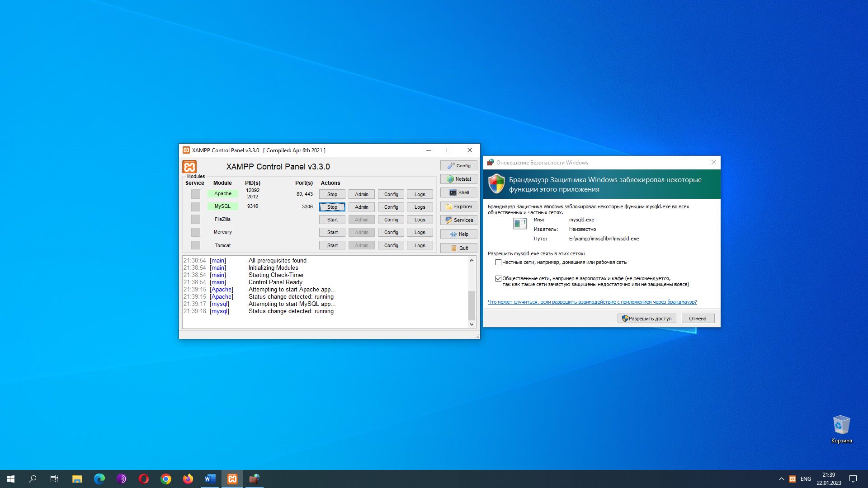Open Tomcat Logs menu
The width and height of the screenshot is (868, 488).
pos(420,245)
